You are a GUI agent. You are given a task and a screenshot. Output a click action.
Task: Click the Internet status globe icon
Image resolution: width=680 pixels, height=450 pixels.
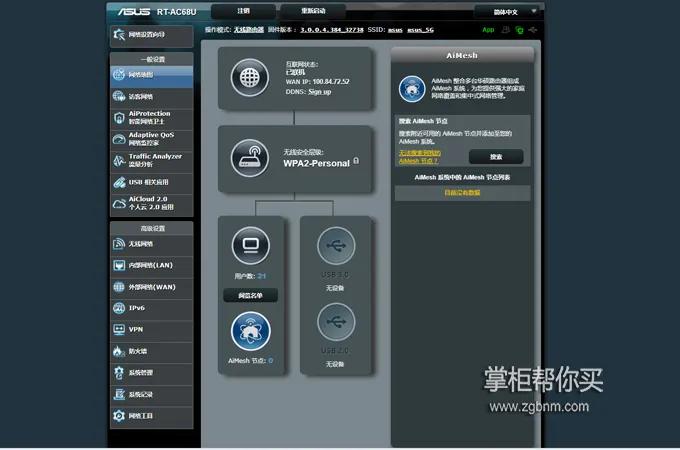click(x=250, y=78)
